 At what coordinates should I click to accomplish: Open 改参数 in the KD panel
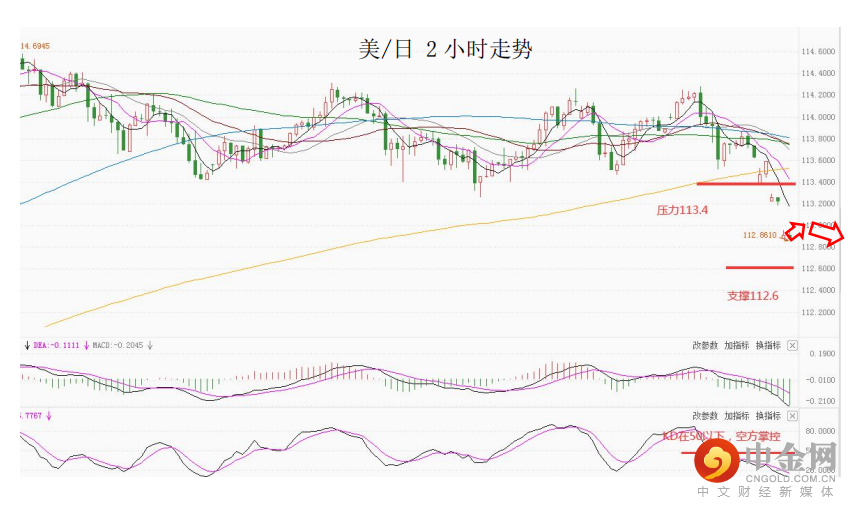705,415
